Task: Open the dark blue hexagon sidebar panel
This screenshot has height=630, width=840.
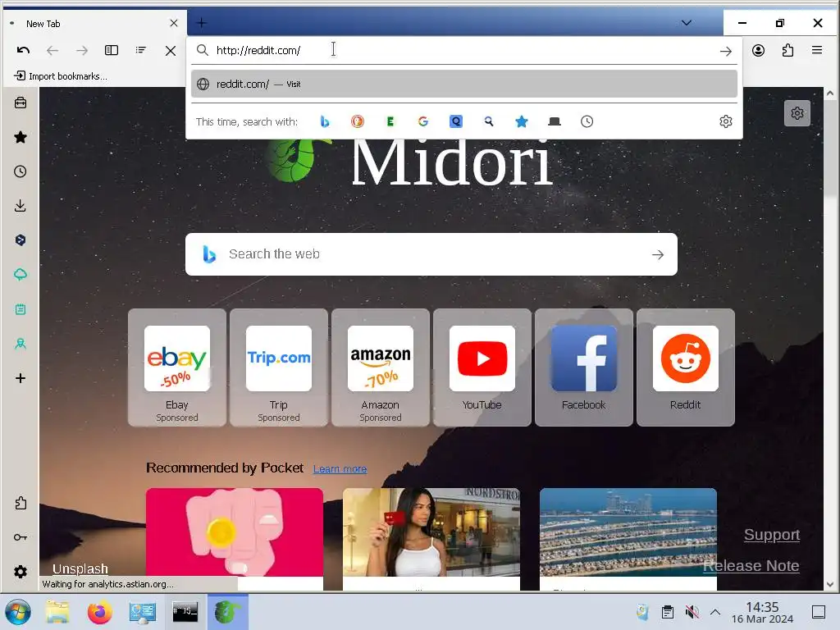Action: click(21, 240)
